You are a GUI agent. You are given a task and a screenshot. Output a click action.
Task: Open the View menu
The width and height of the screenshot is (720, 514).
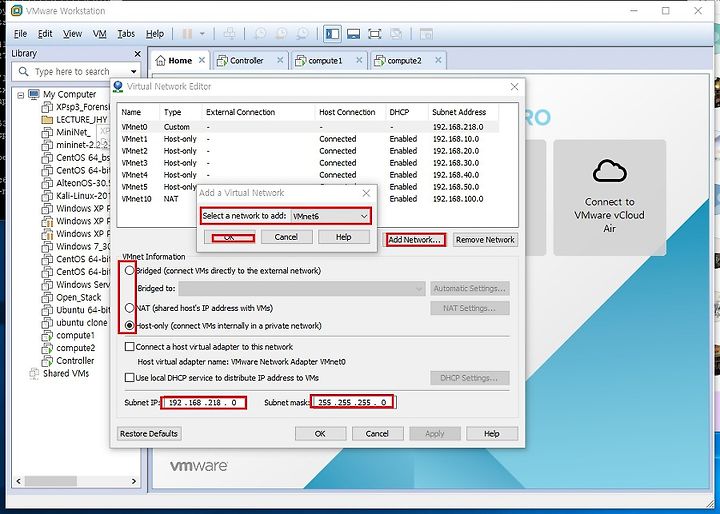tap(72, 34)
